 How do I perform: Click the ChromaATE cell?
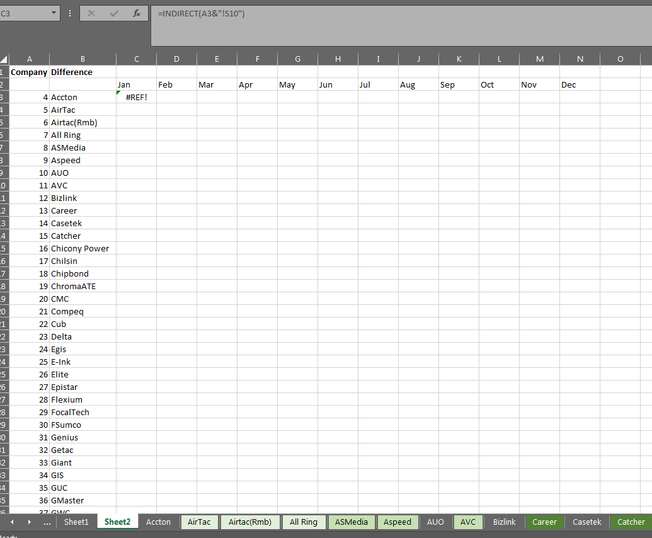[83, 286]
